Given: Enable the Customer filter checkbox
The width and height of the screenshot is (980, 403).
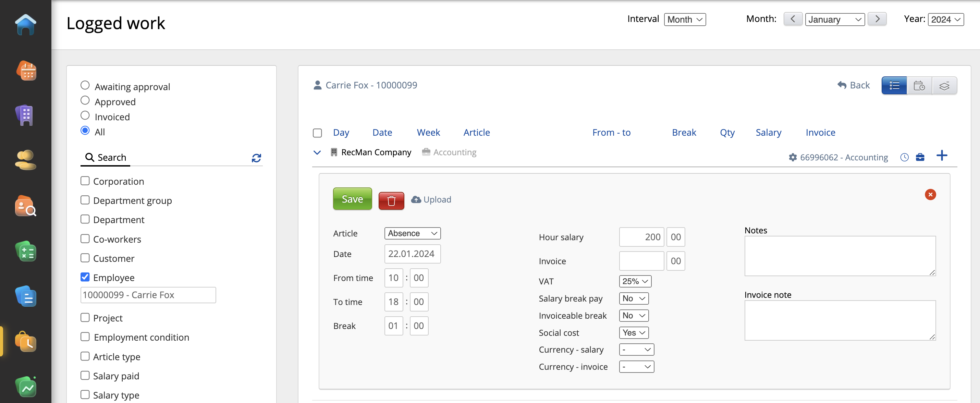Looking at the screenshot, I should pos(85,258).
